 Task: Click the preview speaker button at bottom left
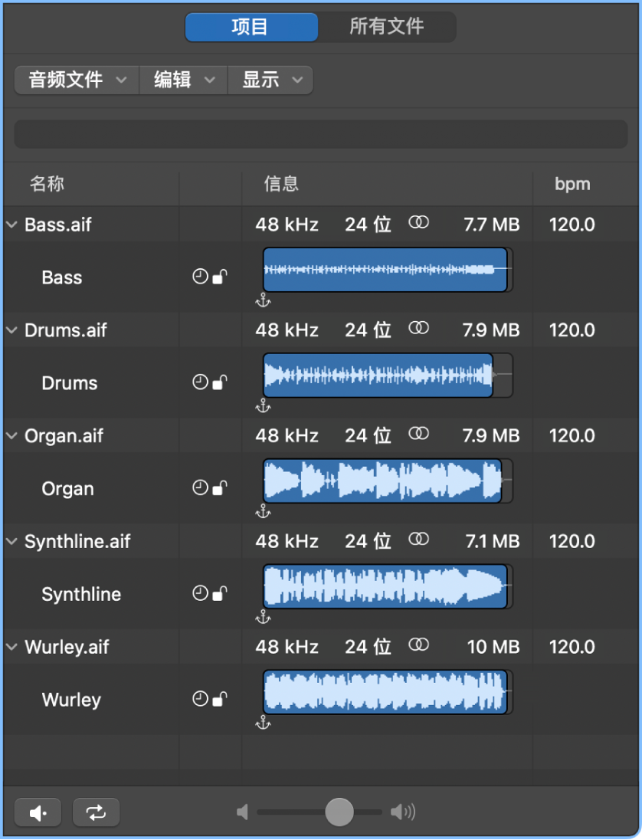tap(39, 812)
